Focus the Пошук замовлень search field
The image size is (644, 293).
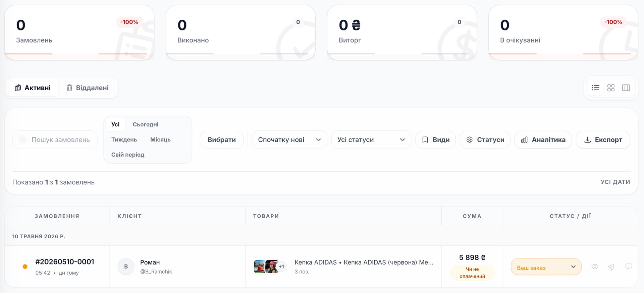(x=55, y=139)
